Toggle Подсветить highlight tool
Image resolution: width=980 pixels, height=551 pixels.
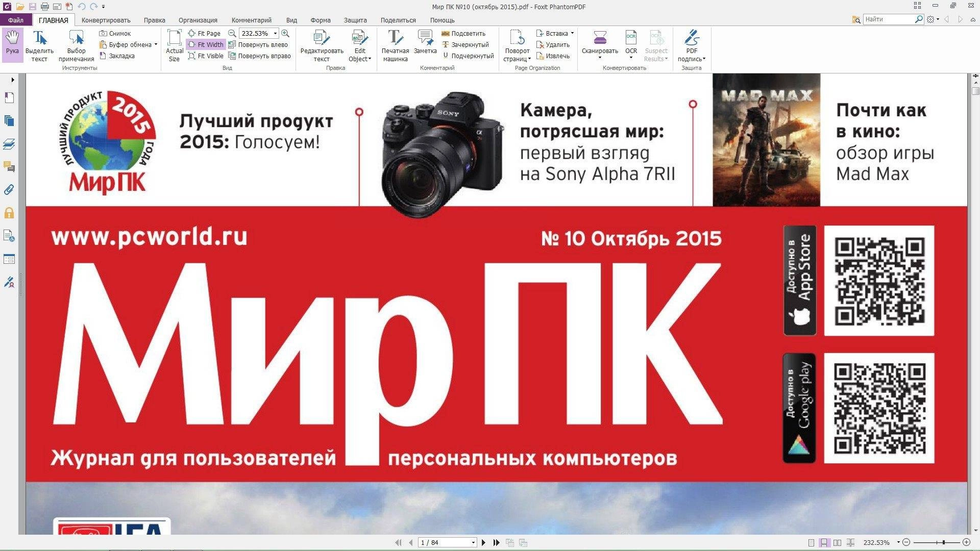click(x=463, y=33)
